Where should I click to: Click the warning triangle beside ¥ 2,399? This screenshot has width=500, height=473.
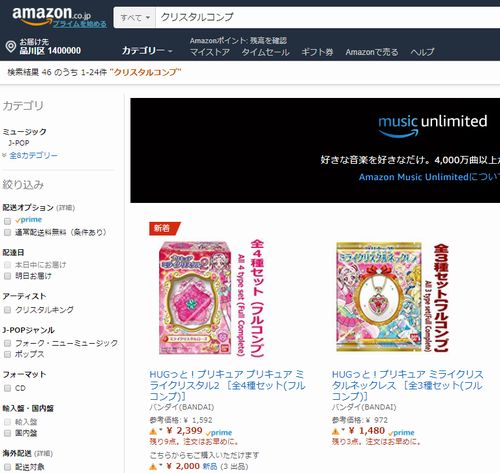153,431
